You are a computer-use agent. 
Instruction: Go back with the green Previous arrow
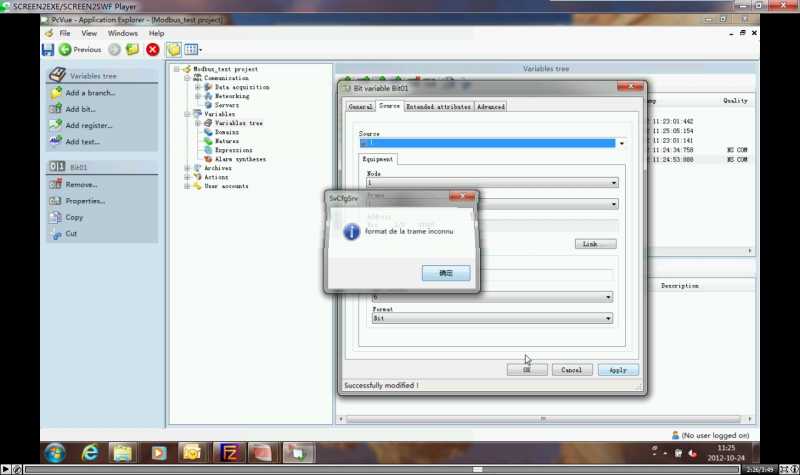pyautogui.click(x=80, y=49)
